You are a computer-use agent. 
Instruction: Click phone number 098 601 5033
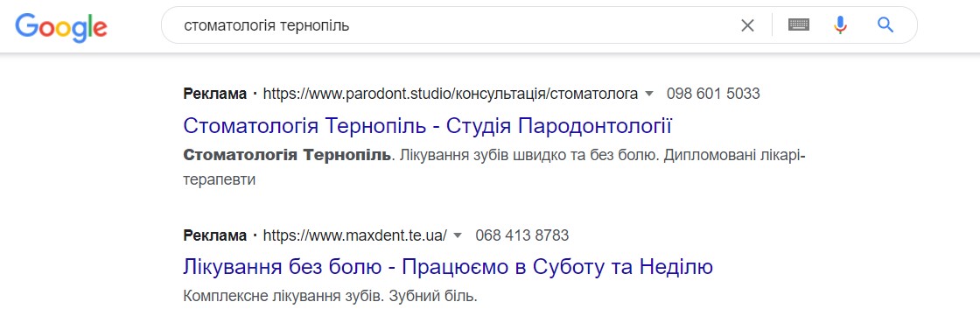pyautogui.click(x=713, y=95)
